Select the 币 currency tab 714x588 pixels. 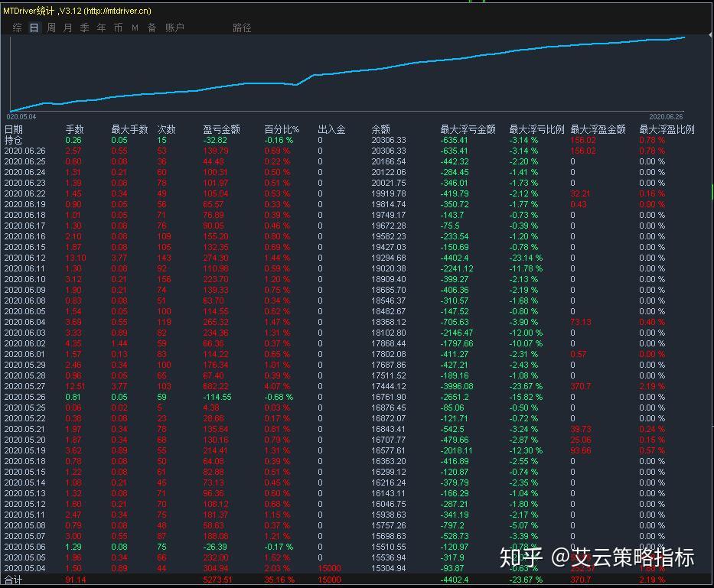click(x=118, y=28)
